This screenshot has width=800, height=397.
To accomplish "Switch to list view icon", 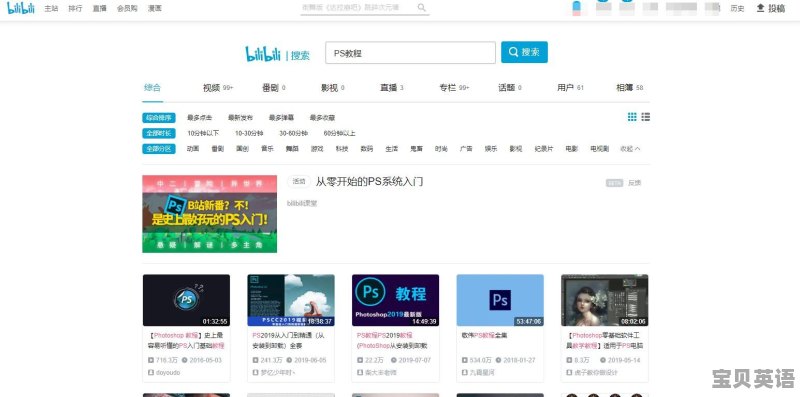I will point(645,117).
